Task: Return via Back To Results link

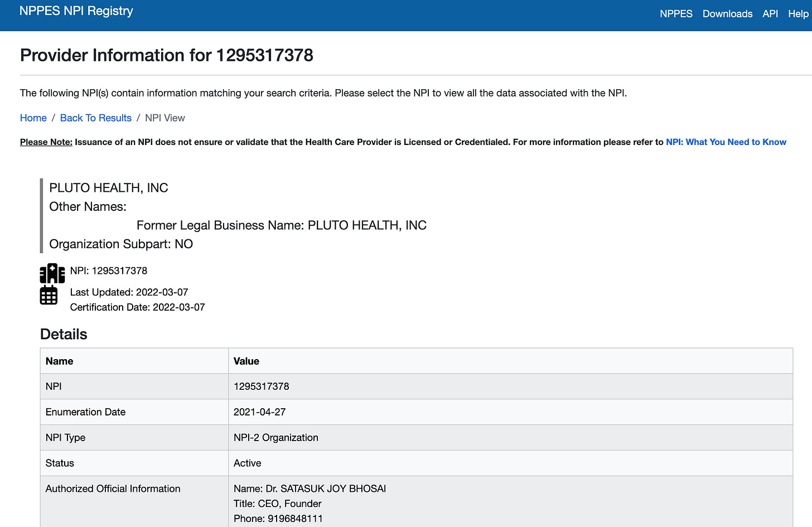Action: [96, 118]
